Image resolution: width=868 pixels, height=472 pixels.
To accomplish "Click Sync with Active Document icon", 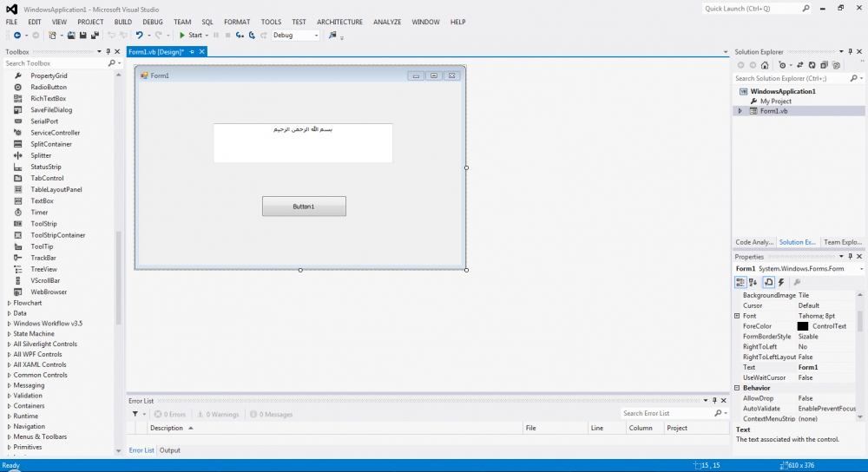I will point(800,65).
